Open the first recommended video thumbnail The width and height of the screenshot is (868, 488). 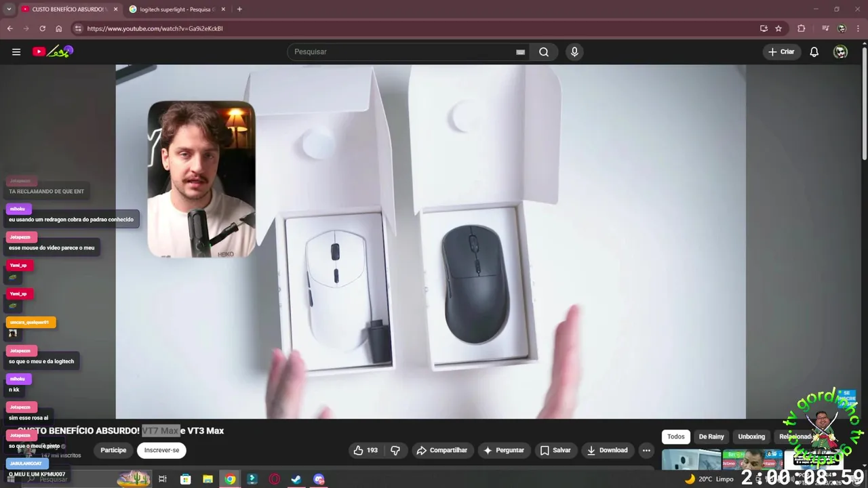tap(691, 460)
